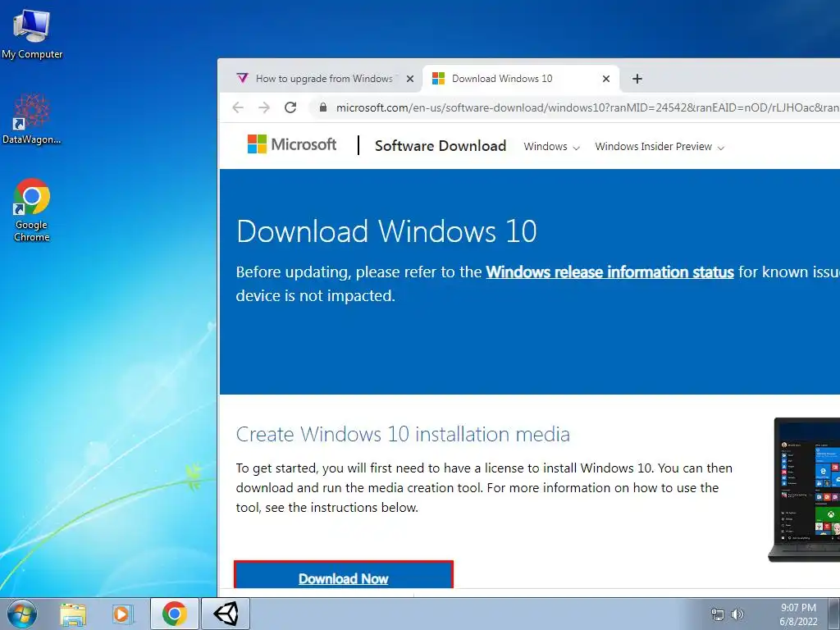Image resolution: width=840 pixels, height=630 pixels.
Task: Expand the Windows dropdown menu
Action: (x=551, y=147)
